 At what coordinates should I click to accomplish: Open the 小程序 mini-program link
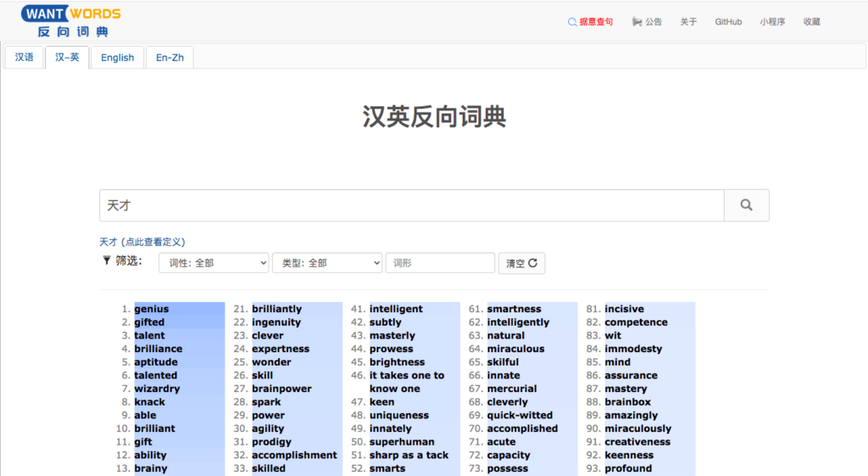[772, 22]
